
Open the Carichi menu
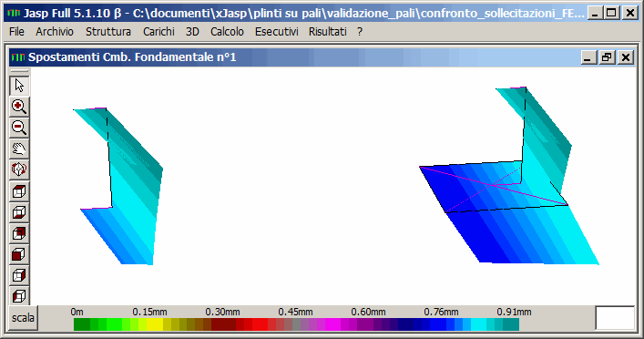click(x=158, y=32)
